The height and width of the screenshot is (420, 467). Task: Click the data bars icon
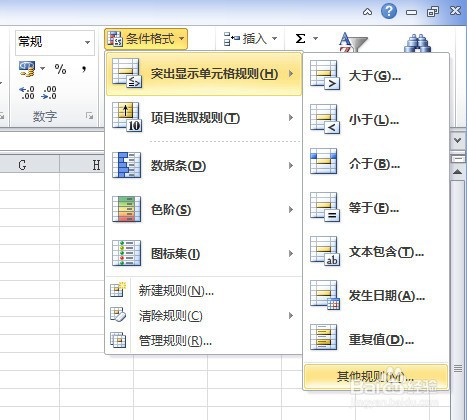point(126,165)
